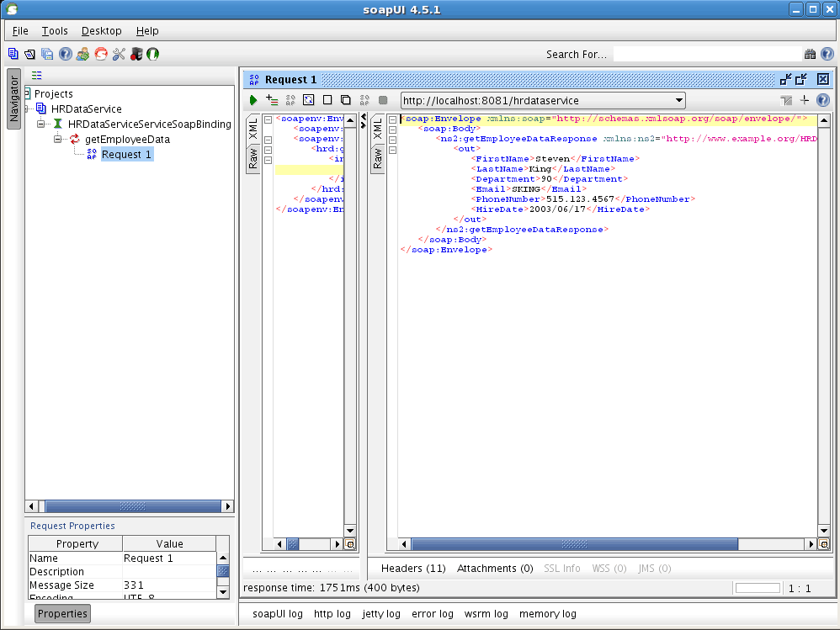Open request editor help icon
The width and height of the screenshot is (840, 630).
click(823, 100)
